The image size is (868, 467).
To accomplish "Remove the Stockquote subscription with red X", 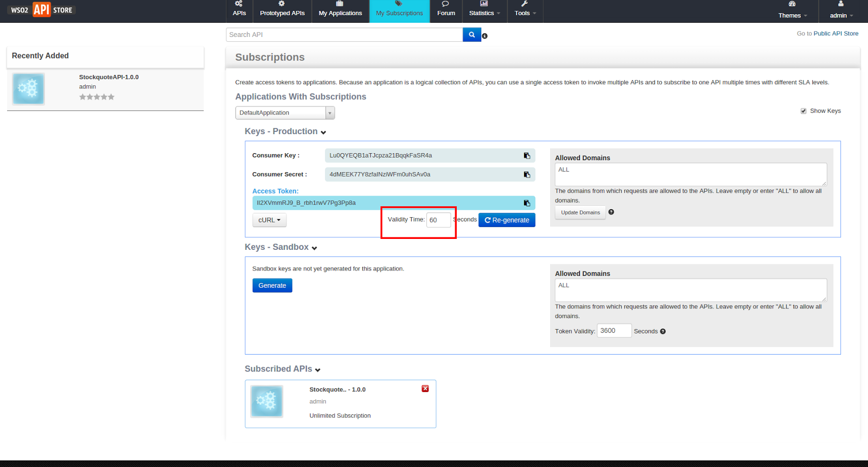I will (425, 389).
